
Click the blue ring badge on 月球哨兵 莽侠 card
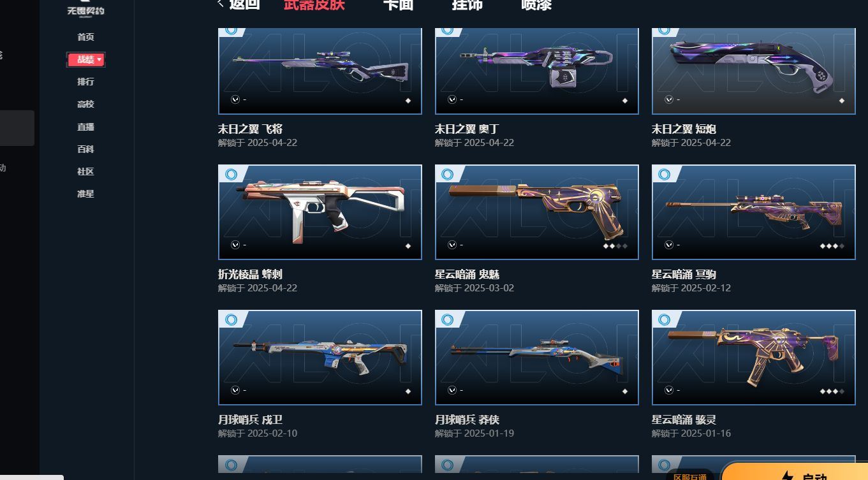[x=448, y=319]
